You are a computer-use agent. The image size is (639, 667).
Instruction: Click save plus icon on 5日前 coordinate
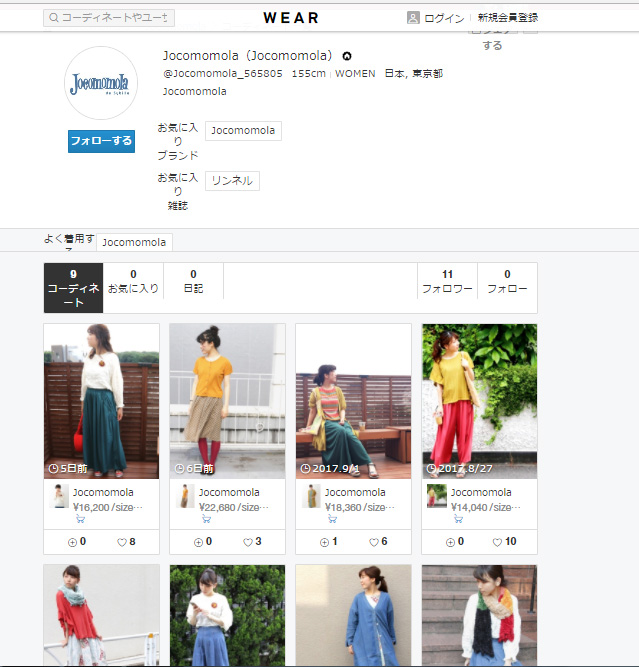pyautogui.click(x=72, y=542)
